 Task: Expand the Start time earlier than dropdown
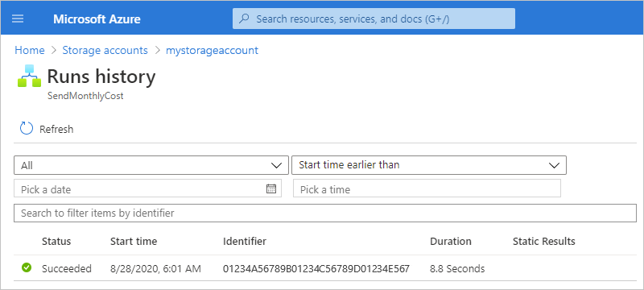coord(429,165)
